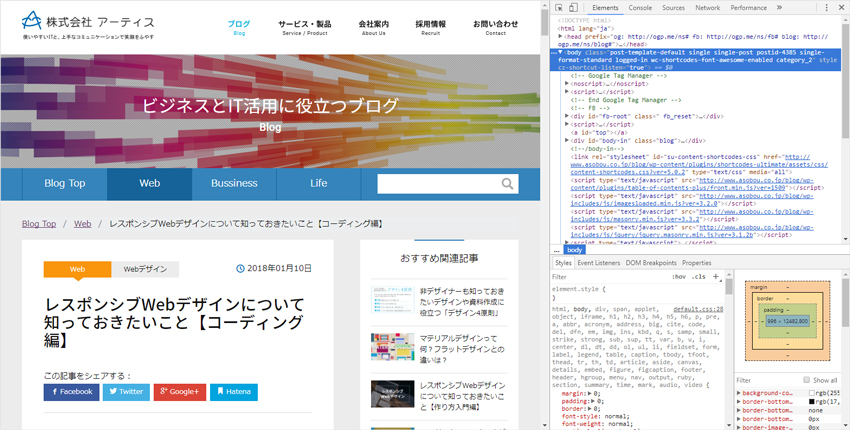Viewport: 850px width, 430px height.
Task: Click the Webデザイン tag
Action: pos(145,269)
